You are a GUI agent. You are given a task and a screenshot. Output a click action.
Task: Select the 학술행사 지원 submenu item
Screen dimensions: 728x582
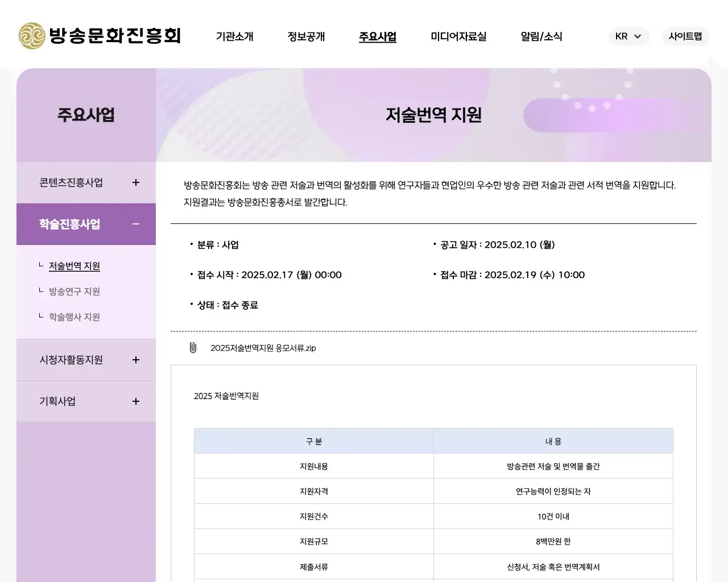point(75,317)
